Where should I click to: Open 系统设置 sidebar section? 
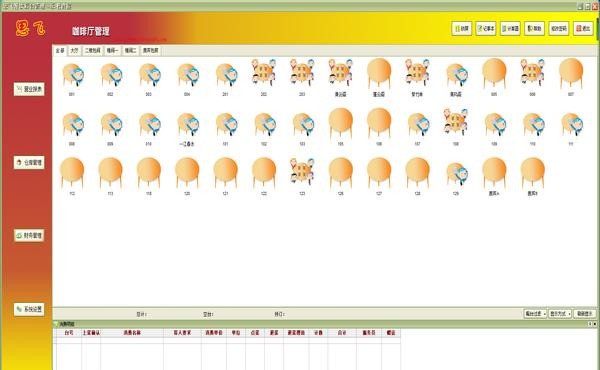29,309
